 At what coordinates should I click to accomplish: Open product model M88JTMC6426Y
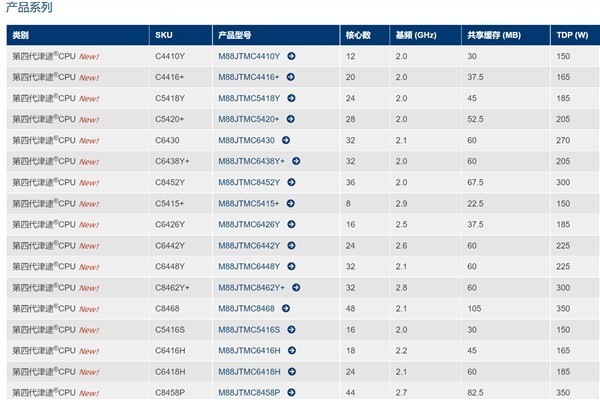point(249,224)
